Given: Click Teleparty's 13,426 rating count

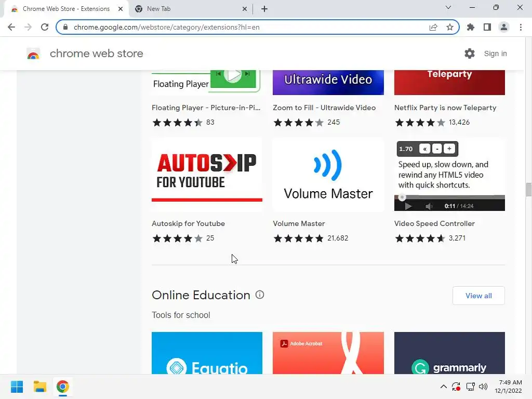Looking at the screenshot, I should (459, 122).
